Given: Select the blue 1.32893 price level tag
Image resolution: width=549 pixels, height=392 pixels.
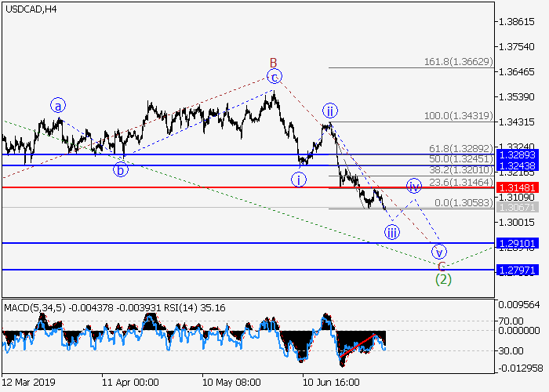Looking at the screenshot, I should (x=516, y=154).
